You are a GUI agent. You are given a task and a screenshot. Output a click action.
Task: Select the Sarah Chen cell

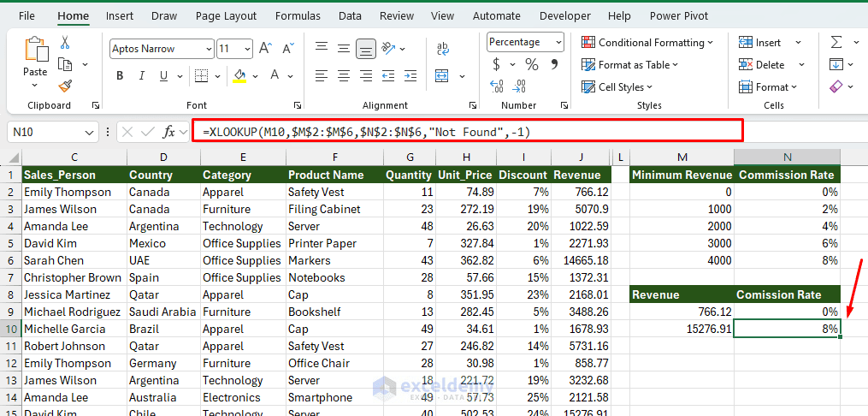(x=74, y=260)
